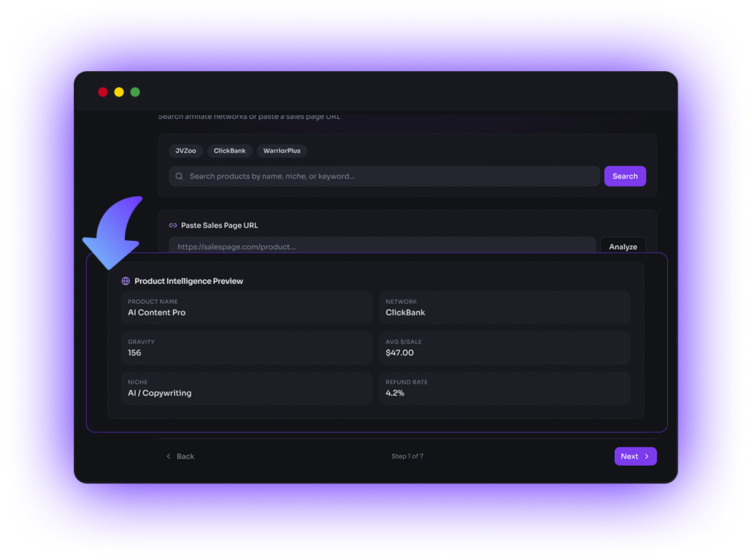Click the Step 1 of 7 indicator

click(x=407, y=456)
